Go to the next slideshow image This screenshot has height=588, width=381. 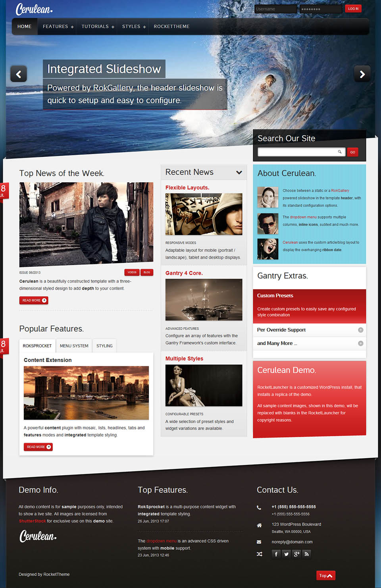pyautogui.click(x=362, y=74)
